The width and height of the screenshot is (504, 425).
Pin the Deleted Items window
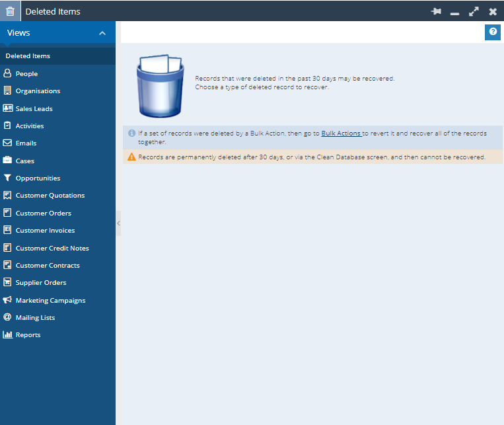[436, 12]
